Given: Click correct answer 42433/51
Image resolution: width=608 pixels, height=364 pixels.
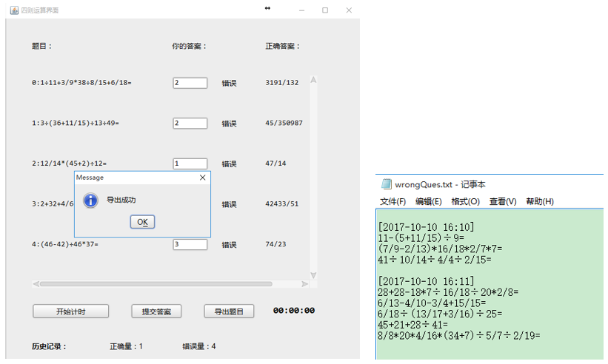Looking at the screenshot, I should 282,203.
